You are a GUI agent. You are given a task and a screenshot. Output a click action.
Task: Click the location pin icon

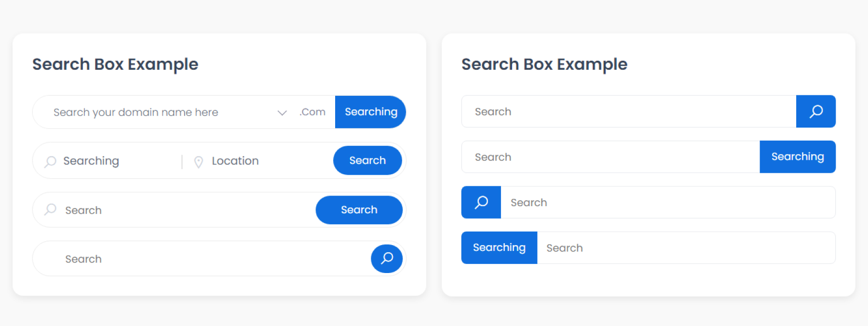(x=198, y=162)
